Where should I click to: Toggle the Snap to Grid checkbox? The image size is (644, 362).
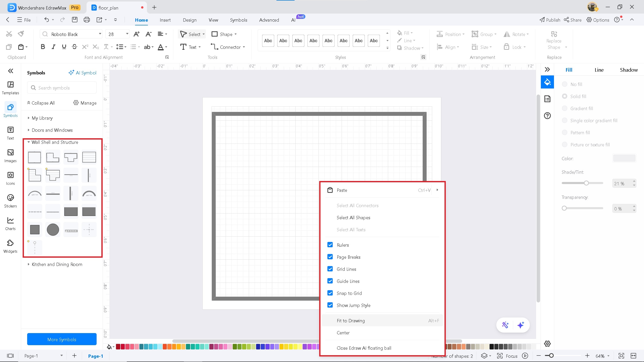tap(330, 293)
